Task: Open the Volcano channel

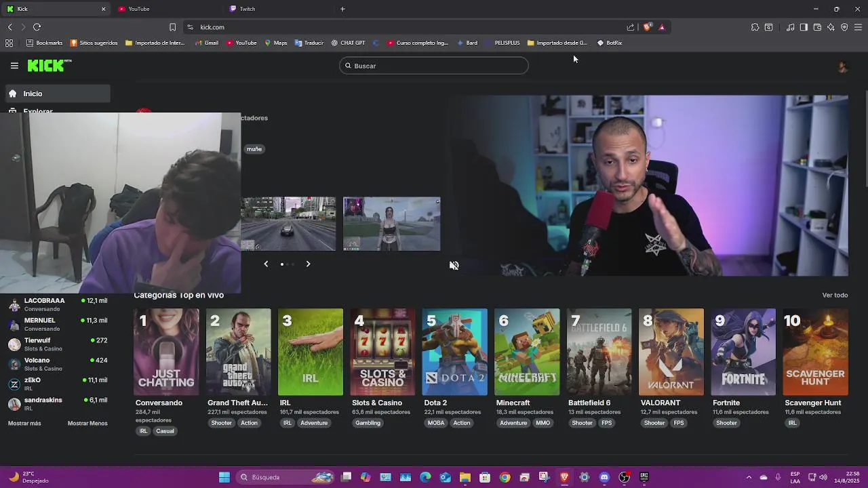Action: point(58,364)
